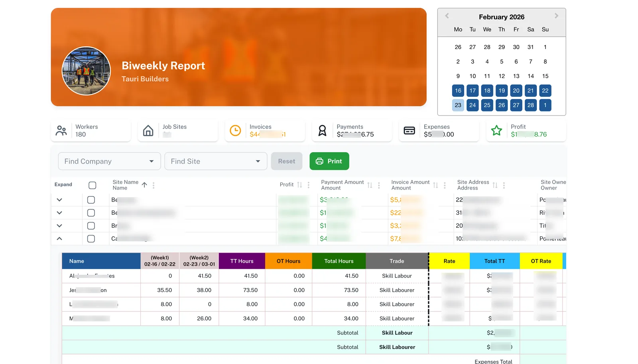Image resolution: width=638 pixels, height=364 pixels.
Task: Click the Profit star icon
Action: 496,131
